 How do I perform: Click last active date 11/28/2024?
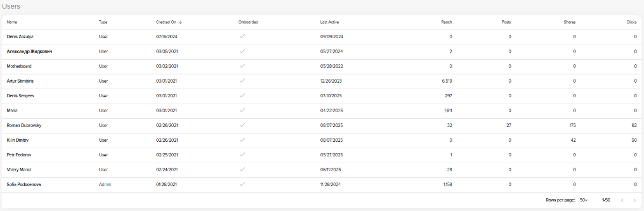pos(331,184)
